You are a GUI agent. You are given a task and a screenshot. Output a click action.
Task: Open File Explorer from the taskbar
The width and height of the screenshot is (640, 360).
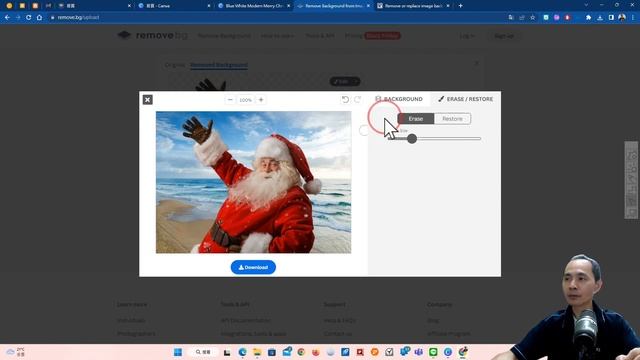257,352
